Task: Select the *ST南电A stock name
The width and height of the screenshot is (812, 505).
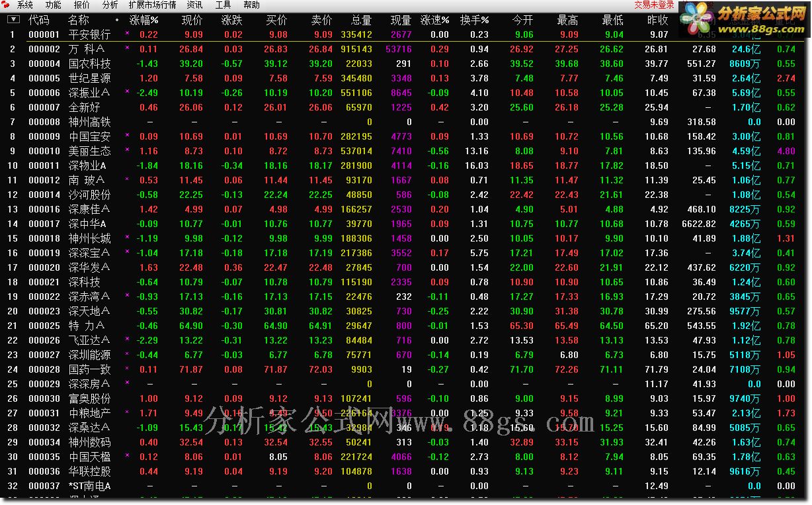Action: point(89,486)
